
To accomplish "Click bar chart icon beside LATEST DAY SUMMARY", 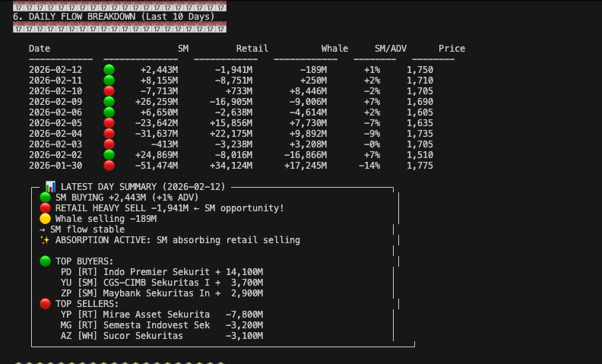I will click(50, 187).
